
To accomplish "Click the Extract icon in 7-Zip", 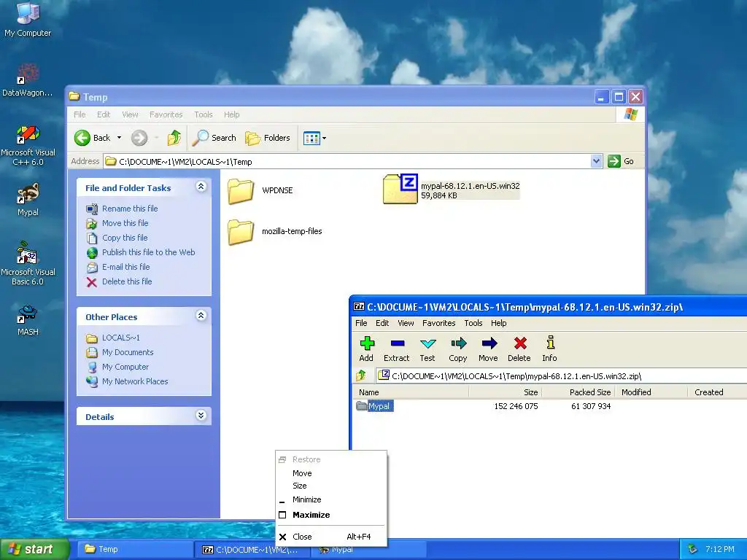I will click(397, 349).
